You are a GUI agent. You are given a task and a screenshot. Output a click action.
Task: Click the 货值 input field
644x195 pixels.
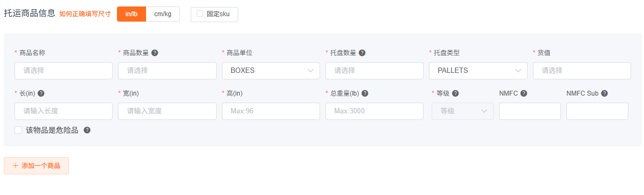(x=582, y=71)
